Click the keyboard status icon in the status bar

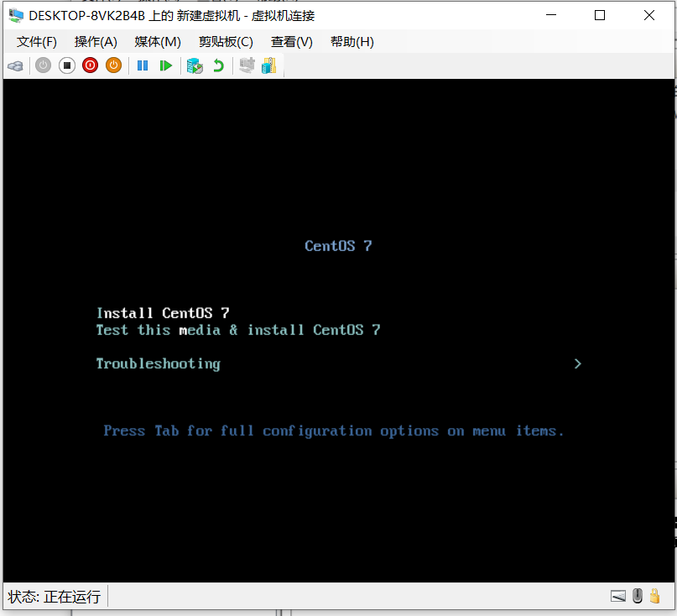617,596
